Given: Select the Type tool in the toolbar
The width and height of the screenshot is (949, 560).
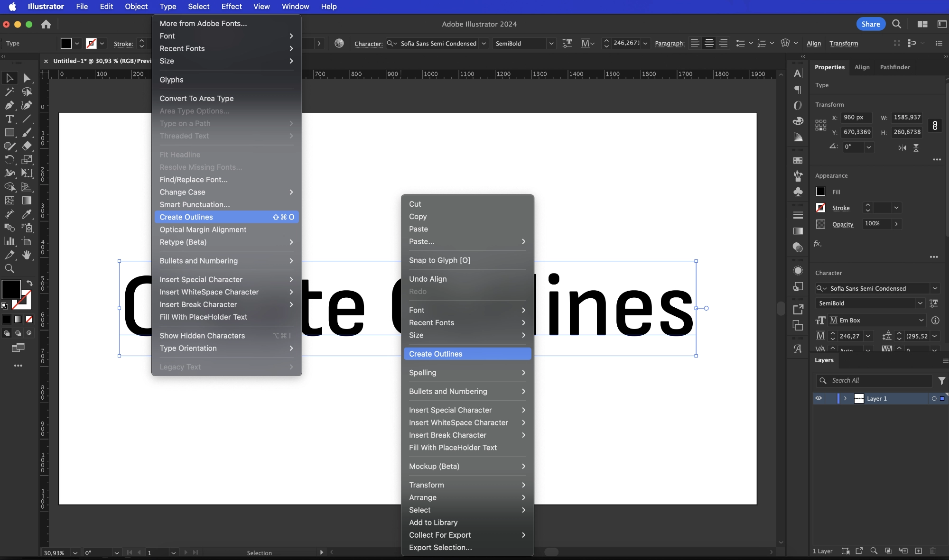Looking at the screenshot, I should pos(10,119).
